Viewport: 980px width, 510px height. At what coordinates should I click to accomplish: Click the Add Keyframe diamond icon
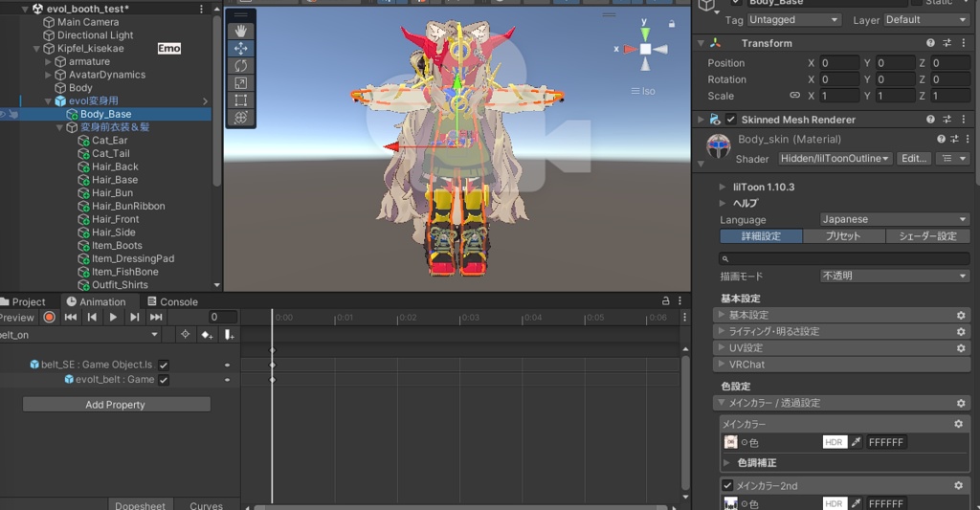206,335
